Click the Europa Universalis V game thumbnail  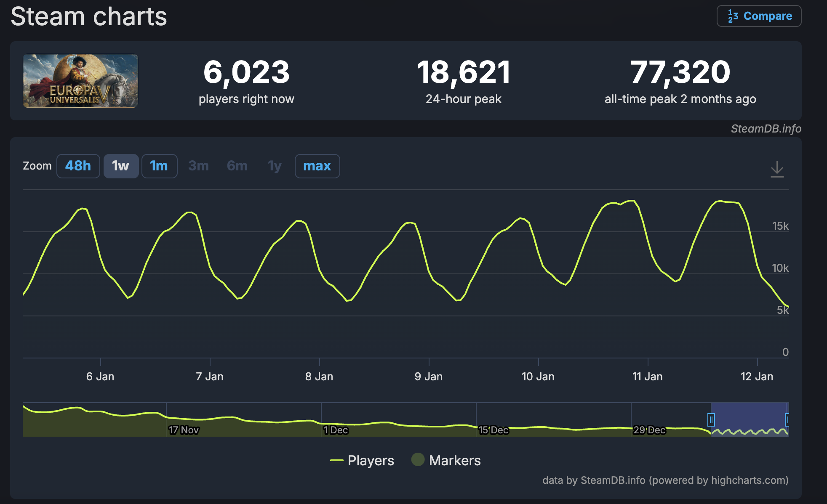(x=80, y=81)
